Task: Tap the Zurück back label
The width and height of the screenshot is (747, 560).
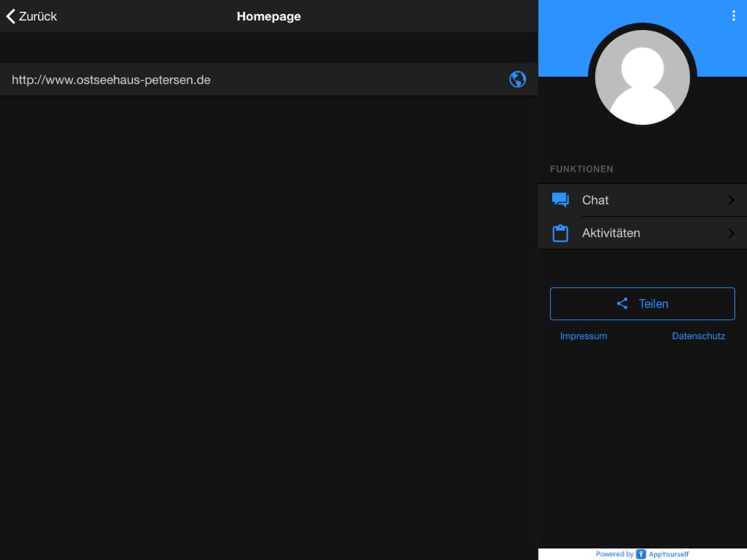Action: click(38, 16)
